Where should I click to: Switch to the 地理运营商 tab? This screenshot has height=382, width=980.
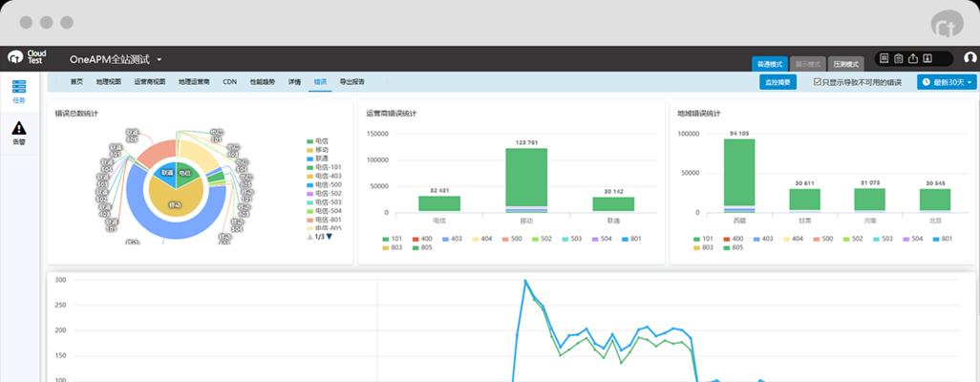[x=194, y=82]
